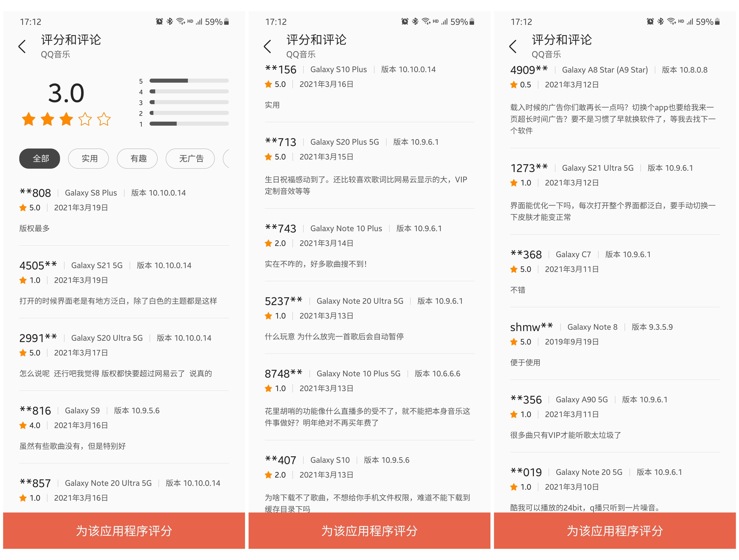Tap 为该应用程序评分 in the left screen
739x560 pixels.
(x=124, y=531)
